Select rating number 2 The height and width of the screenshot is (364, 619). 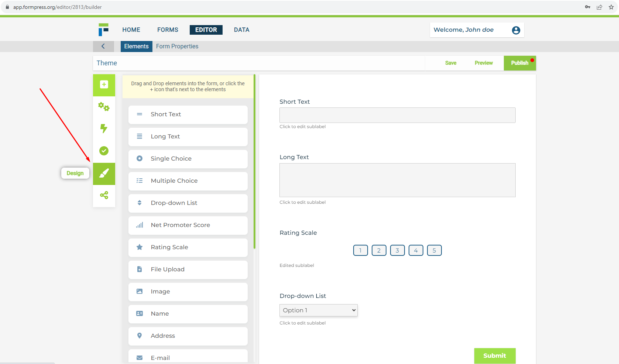tap(379, 250)
